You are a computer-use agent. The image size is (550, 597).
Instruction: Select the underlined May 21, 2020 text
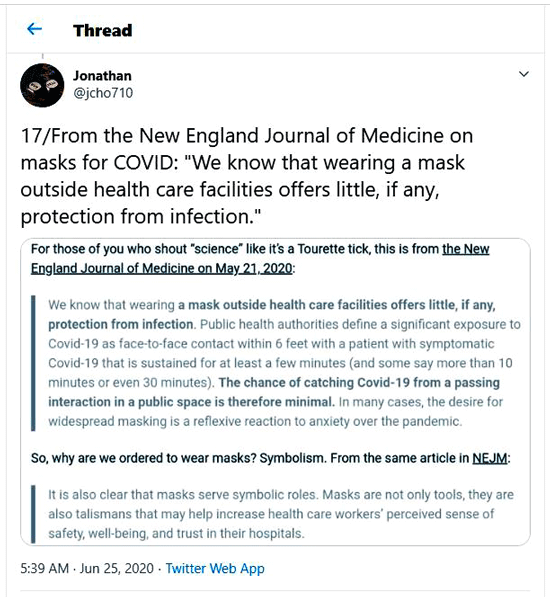point(254,269)
